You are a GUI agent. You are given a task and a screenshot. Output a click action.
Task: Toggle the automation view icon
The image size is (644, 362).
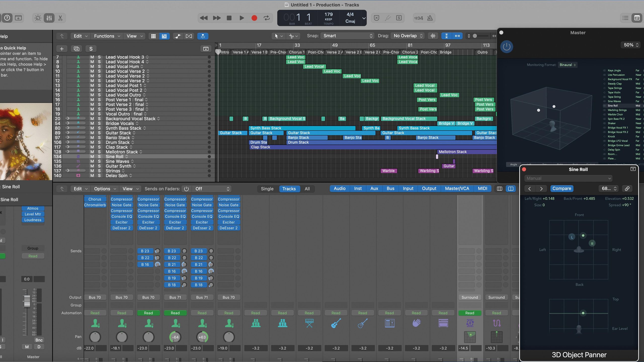(178, 36)
